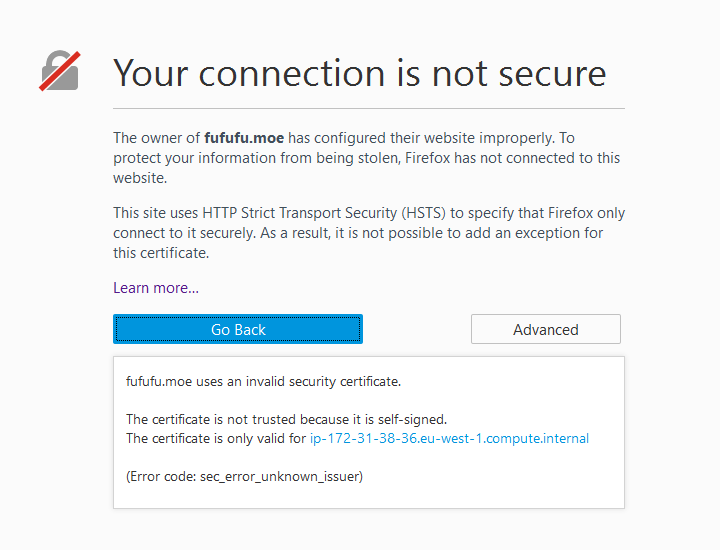
Task: Follow the ip-172-31-38-36.eu-west-1.compute.internal link
Action: point(449,438)
